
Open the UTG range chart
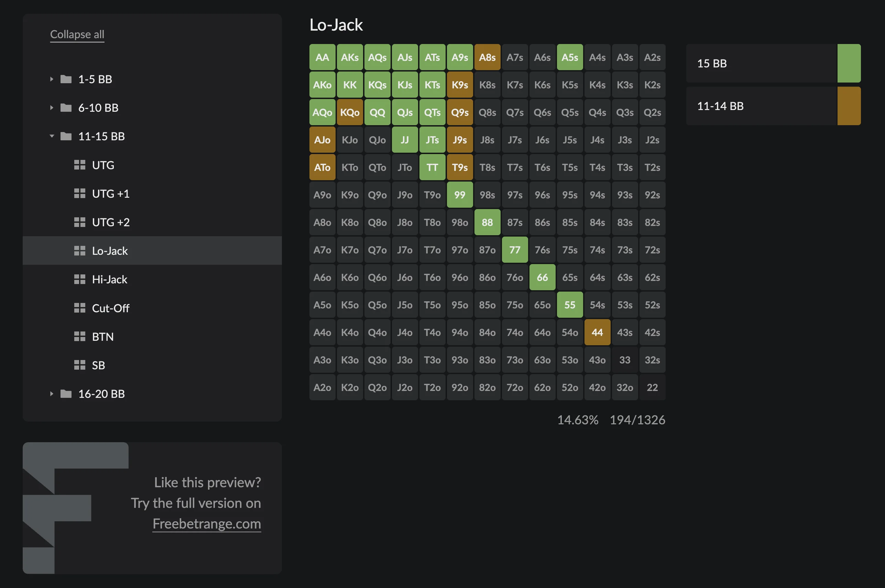click(x=152, y=165)
